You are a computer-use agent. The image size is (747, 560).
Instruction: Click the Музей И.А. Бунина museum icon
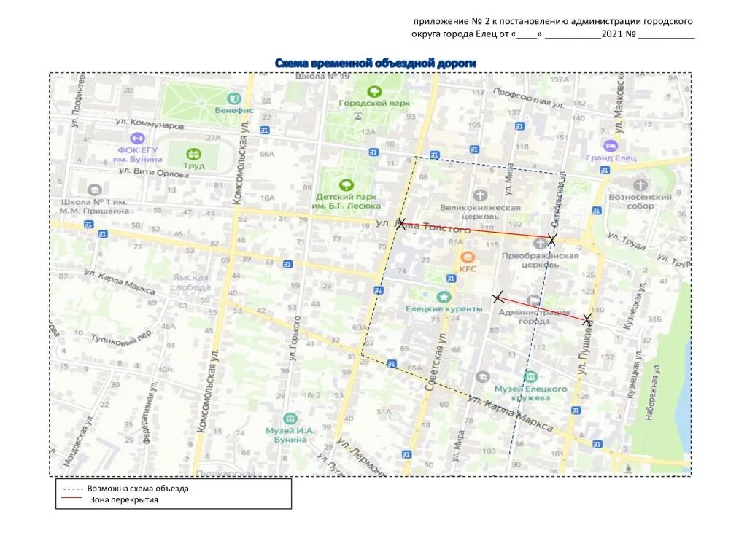290,419
